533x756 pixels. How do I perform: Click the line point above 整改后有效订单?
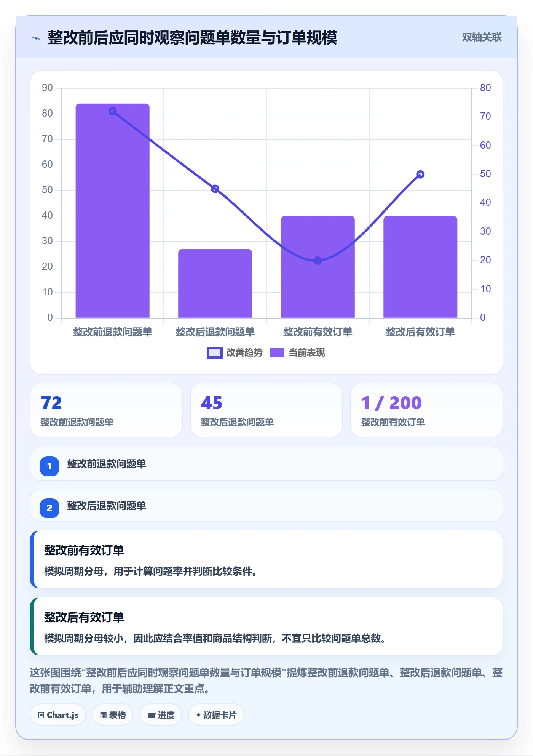[x=420, y=175]
